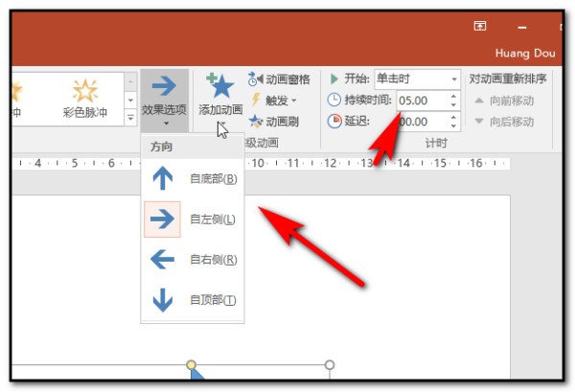Choose 自右侧(R) direction option
This screenshot has height=392, width=575.
point(193,260)
